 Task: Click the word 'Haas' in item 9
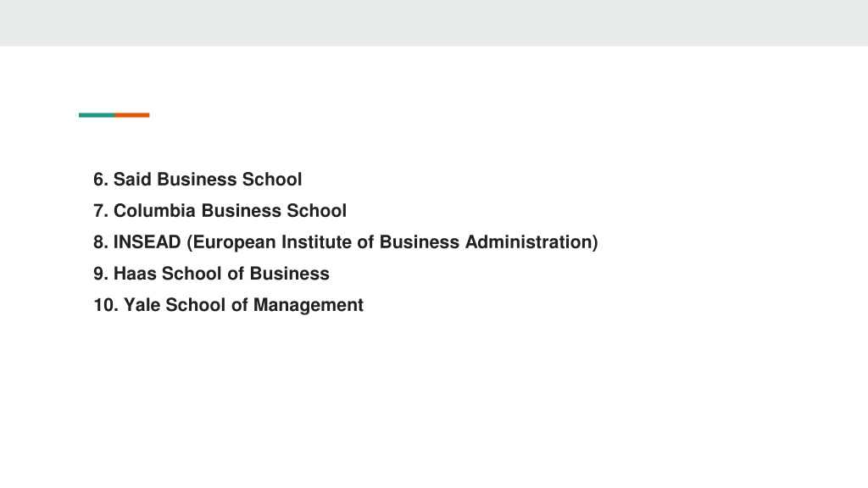135,274
